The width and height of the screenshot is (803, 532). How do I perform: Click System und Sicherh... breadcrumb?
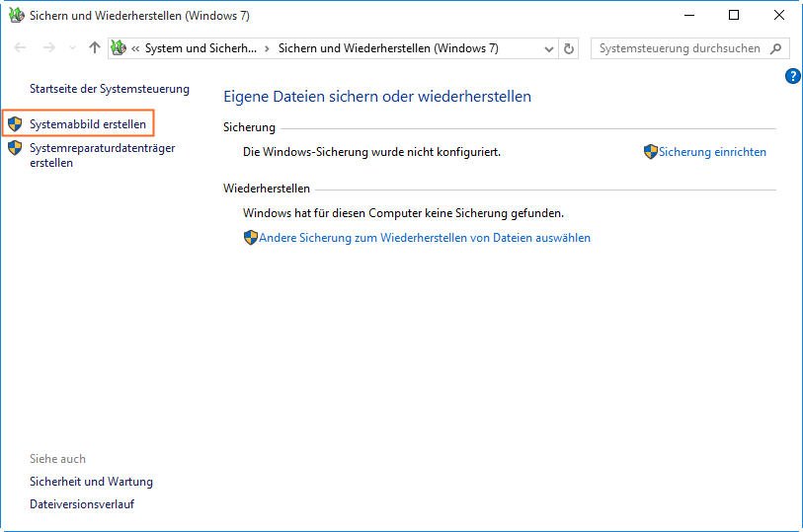pyautogui.click(x=201, y=48)
